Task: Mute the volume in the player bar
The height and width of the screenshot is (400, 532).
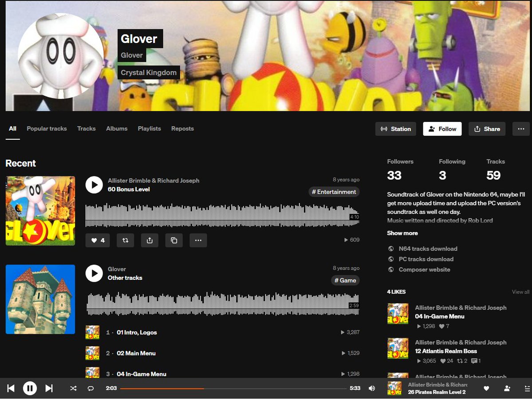Action: point(371,388)
